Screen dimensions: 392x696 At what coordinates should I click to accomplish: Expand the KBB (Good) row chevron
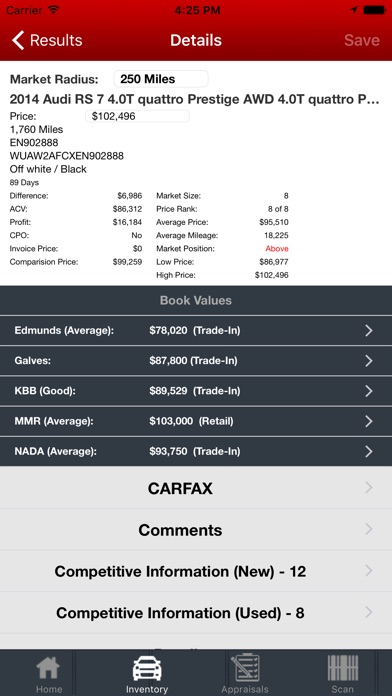(368, 391)
